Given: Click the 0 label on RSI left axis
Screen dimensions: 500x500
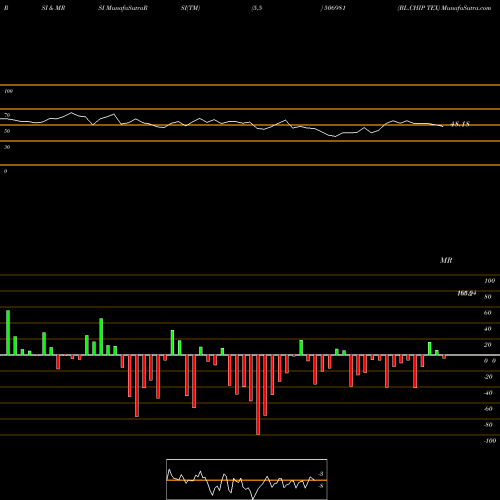Looking at the screenshot, I should pos(5,171).
